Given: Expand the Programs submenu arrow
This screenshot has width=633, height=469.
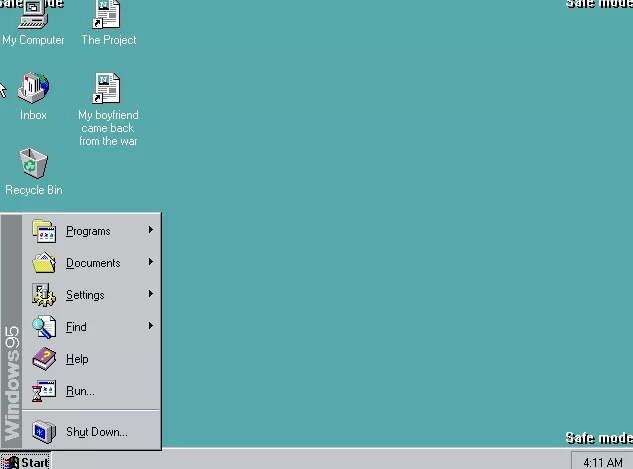Looking at the screenshot, I should click(150, 231).
